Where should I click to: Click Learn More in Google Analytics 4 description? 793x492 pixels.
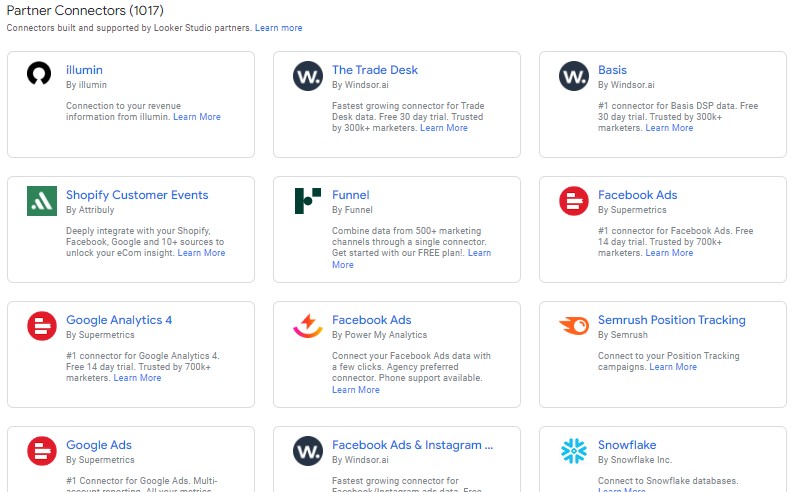pos(137,378)
